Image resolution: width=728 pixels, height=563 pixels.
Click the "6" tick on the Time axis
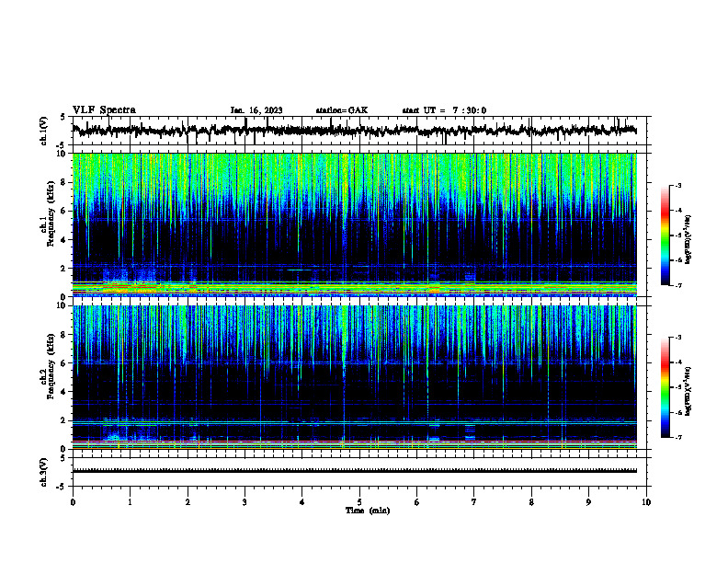[416, 502]
